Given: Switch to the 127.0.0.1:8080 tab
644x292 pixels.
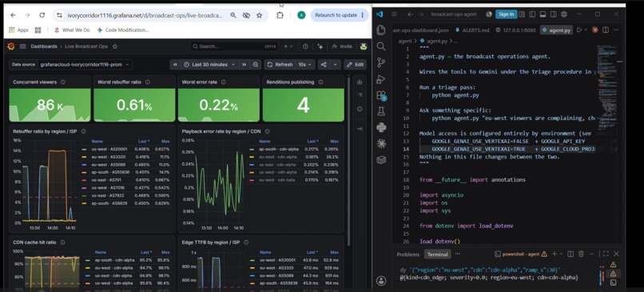Looking at the screenshot, I should 516,30.
